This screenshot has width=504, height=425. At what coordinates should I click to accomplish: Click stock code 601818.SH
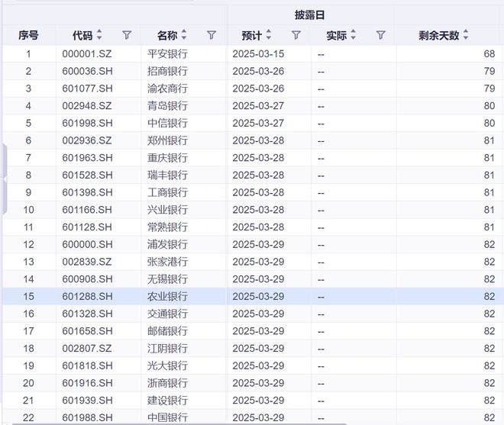(x=87, y=366)
